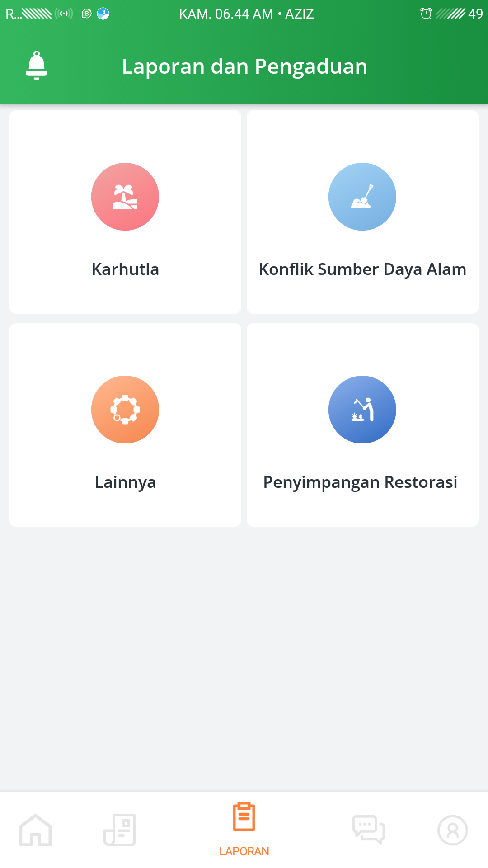This screenshot has width=488, height=868.
Task: Tap the Konflik Sumber Daya Alam shovel icon
Action: pyautogui.click(x=362, y=197)
